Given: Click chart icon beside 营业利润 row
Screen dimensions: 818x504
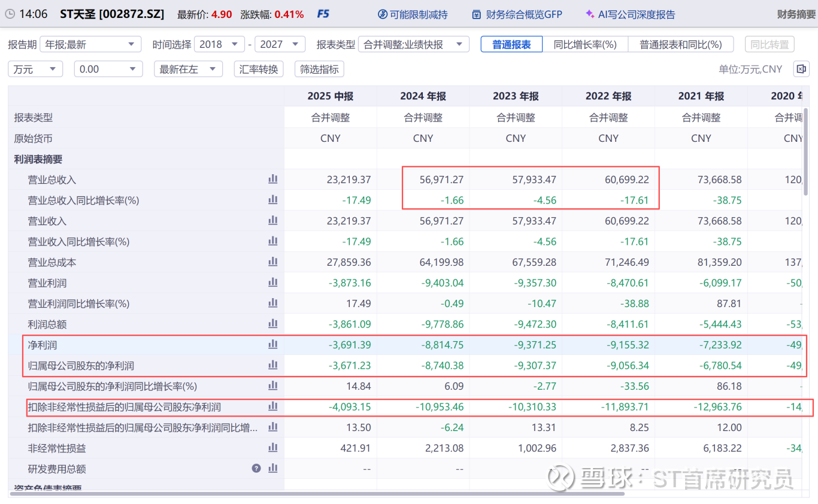Looking at the screenshot, I should click(273, 283).
